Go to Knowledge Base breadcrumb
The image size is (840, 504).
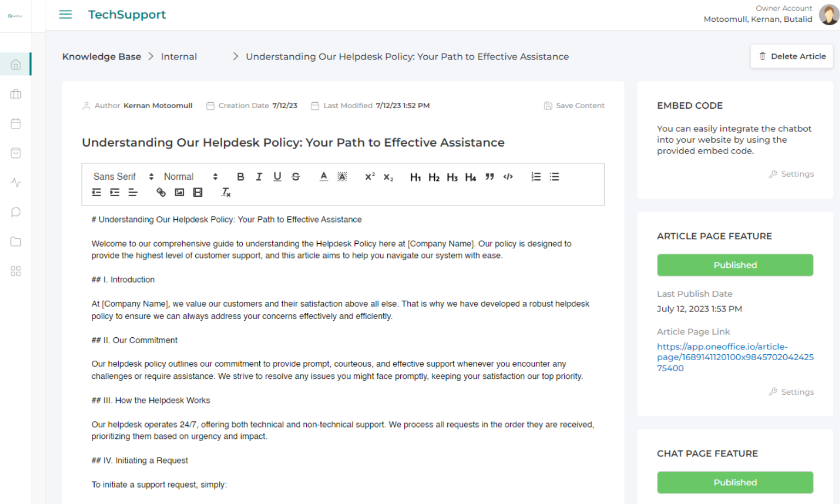click(101, 56)
